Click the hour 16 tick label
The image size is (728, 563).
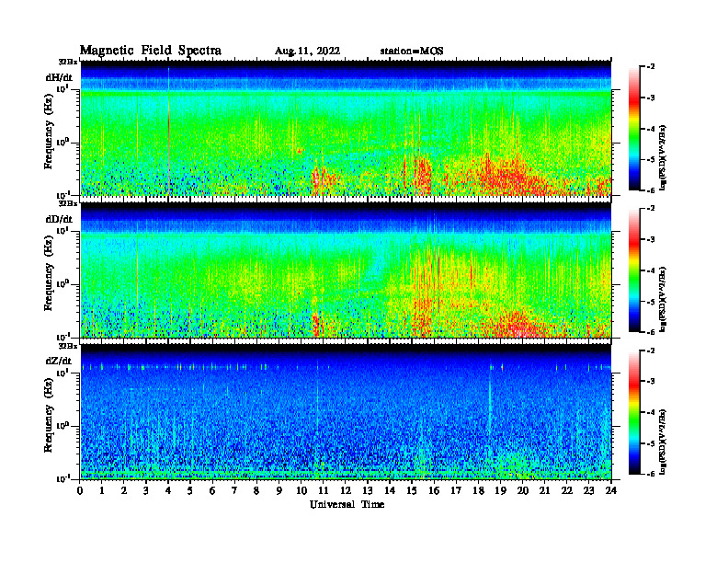[434, 491]
